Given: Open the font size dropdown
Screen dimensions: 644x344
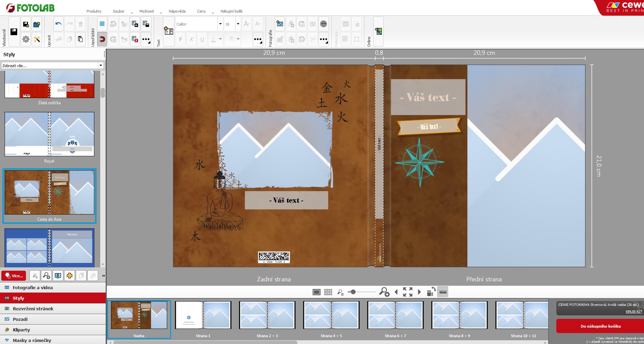Looking at the screenshot, I should coord(238,24).
